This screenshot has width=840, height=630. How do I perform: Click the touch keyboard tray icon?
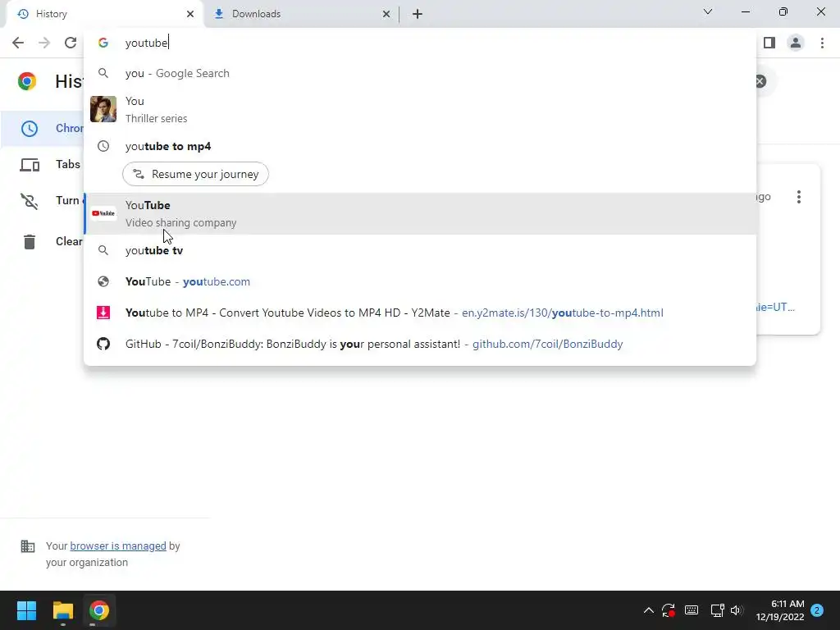pyautogui.click(x=691, y=610)
